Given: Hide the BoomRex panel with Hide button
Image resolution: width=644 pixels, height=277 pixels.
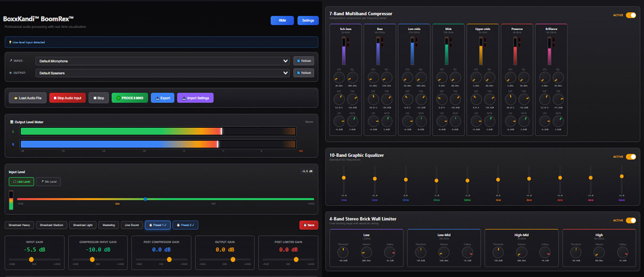Looking at the screenshot, I should (x=282, y=20).
